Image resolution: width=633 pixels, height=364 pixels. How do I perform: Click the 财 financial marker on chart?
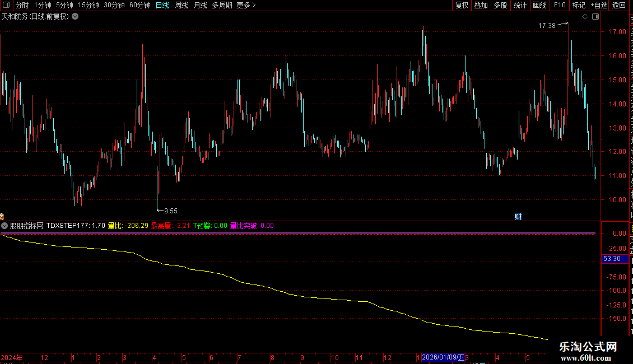pos(518,217)
